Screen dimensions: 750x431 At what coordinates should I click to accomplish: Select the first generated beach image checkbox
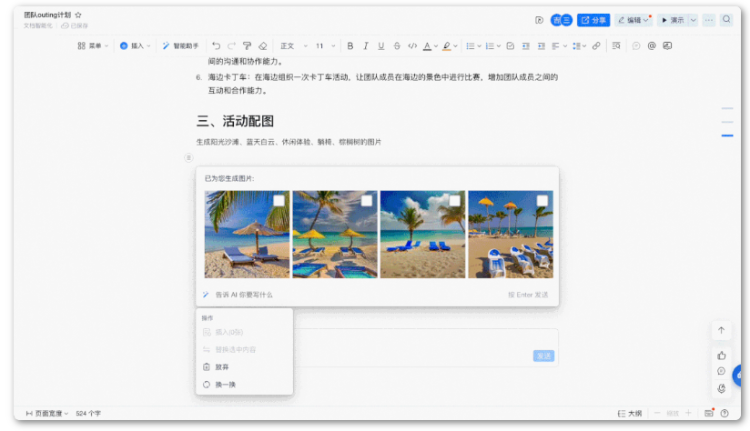(x=279, y=201)
